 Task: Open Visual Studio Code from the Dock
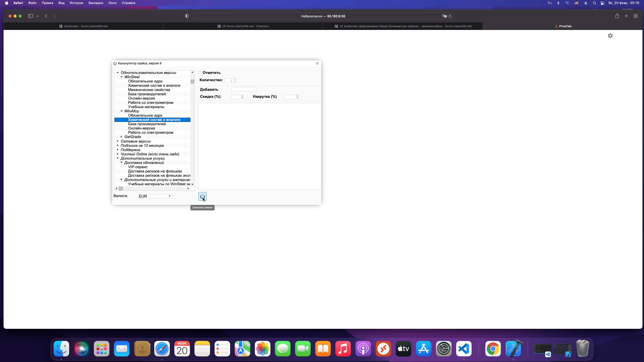pos(464,349)
